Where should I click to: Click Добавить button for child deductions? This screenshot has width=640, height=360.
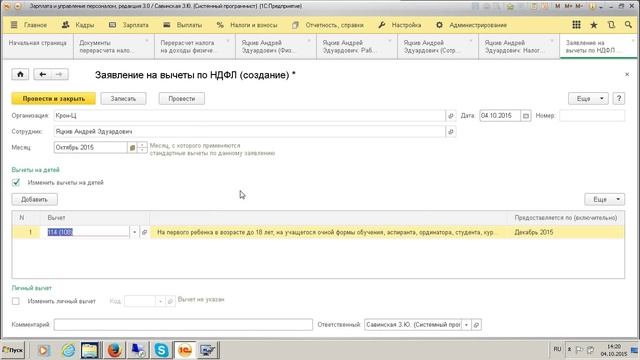pos(34,199)
